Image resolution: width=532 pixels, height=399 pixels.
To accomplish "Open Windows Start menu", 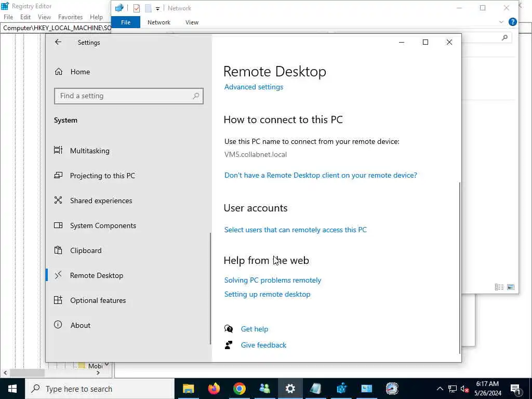I will [x=12, y=389].
